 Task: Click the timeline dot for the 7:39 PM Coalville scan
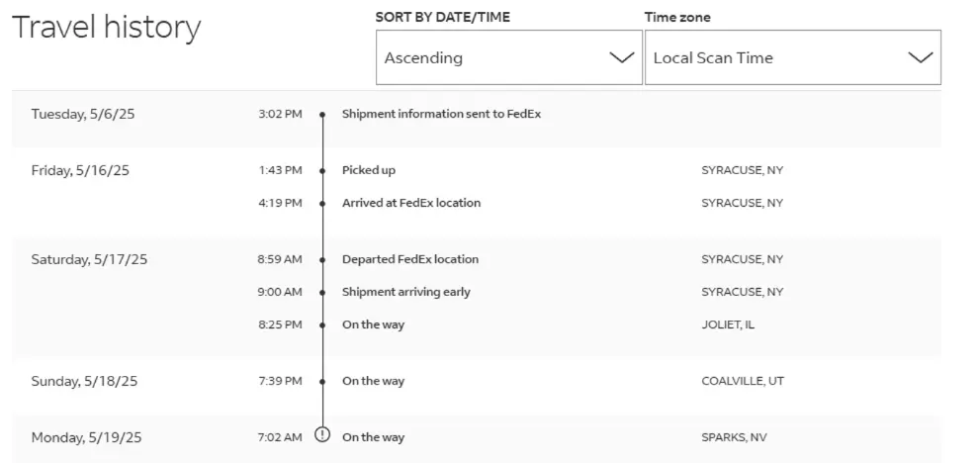pyautogui.click(x=322, y=382)
